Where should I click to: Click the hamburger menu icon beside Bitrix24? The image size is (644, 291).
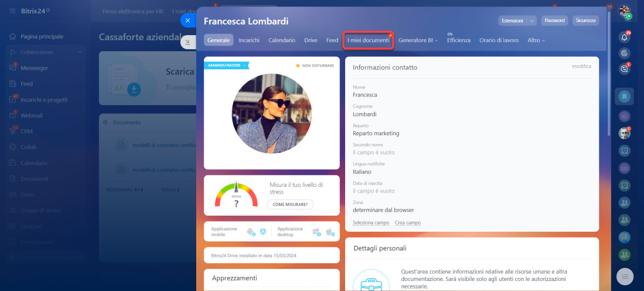click(x=13, y=11)
